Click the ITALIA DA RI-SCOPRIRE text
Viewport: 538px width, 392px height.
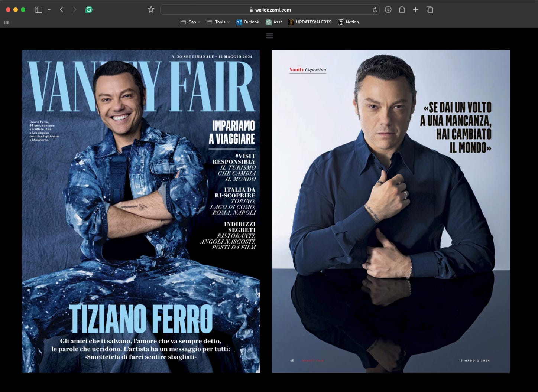(x=235, y=192)
